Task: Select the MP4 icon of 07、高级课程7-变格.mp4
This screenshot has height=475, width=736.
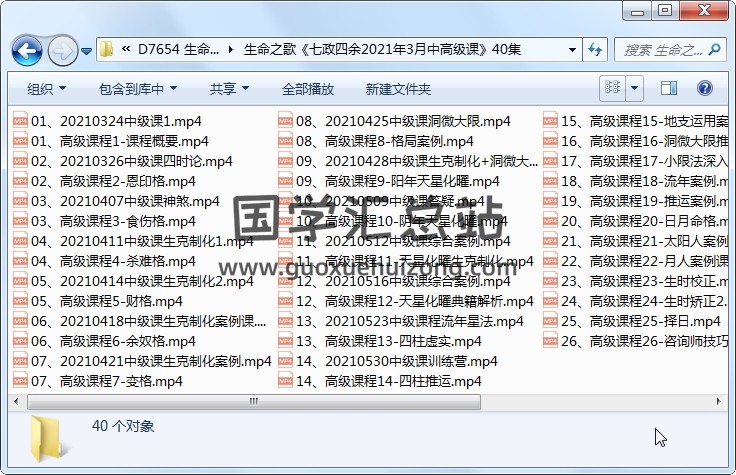Action: click(x=20, y=381)
